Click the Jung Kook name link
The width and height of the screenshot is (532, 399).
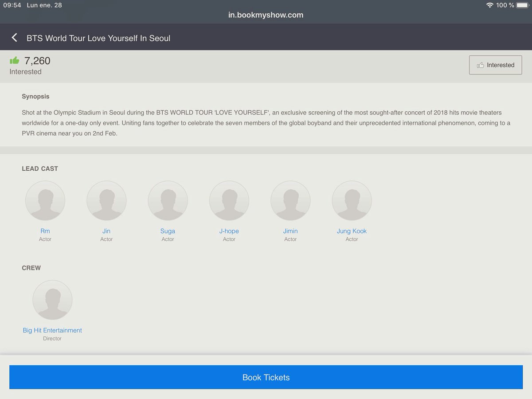352,231
